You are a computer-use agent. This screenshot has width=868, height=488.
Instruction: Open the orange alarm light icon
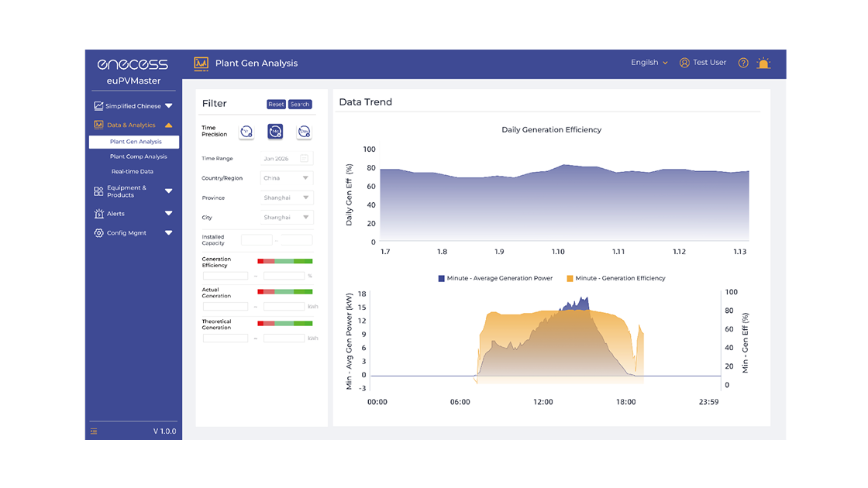[x=763, y=63]
